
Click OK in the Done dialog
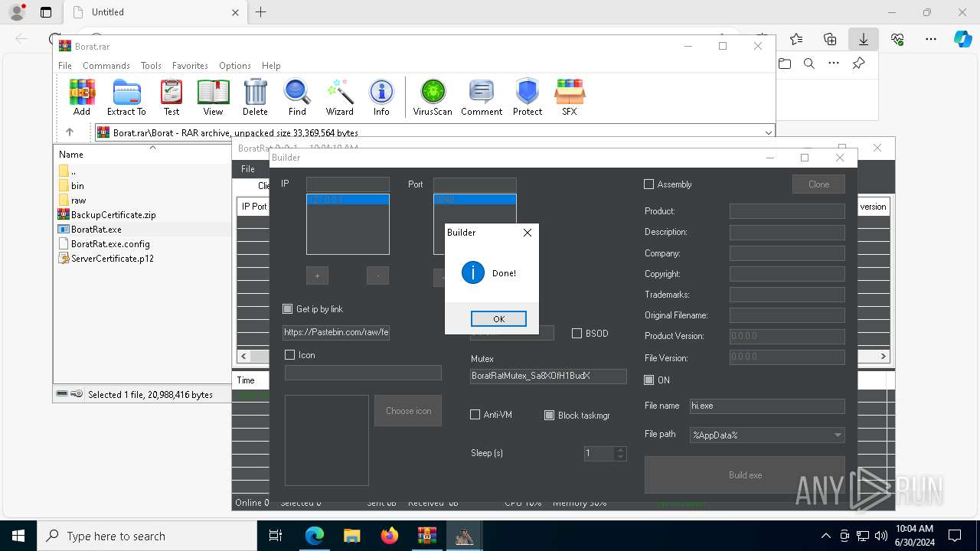pos(498,318)
